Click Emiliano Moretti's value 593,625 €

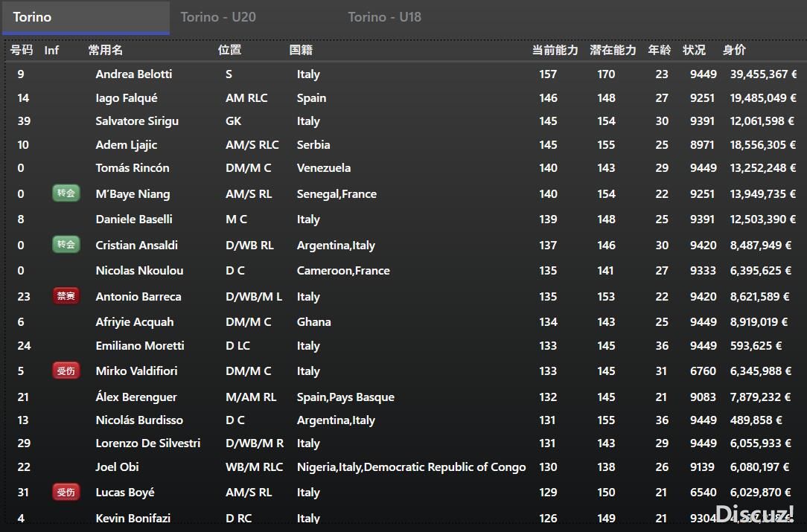[756, 346]
